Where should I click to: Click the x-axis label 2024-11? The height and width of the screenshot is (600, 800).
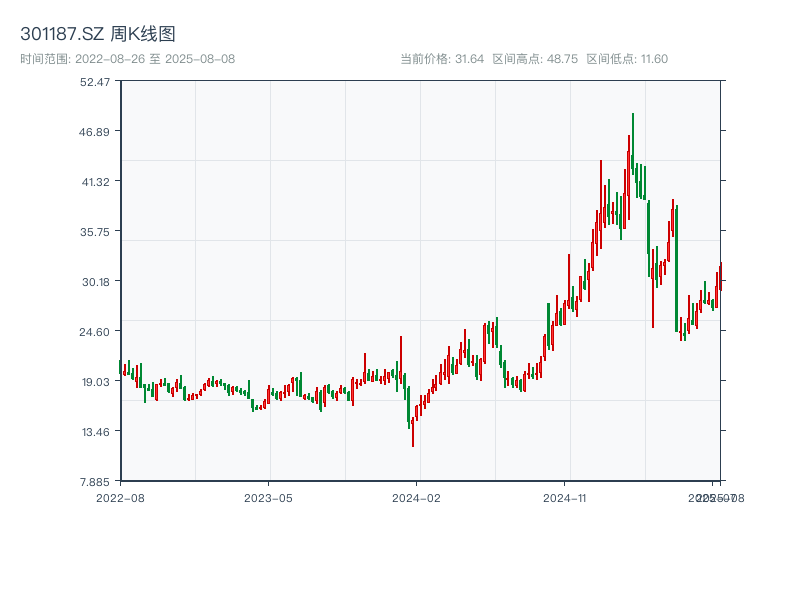[564, 498]
